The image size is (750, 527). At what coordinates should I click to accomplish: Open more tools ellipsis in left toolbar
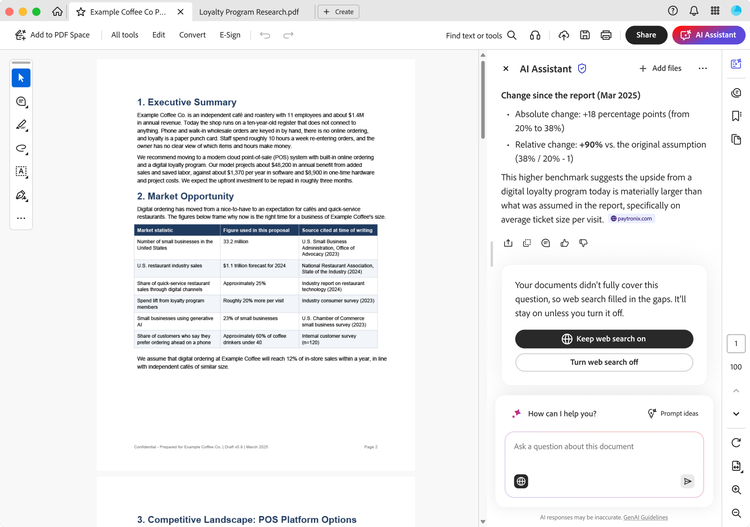21,218
